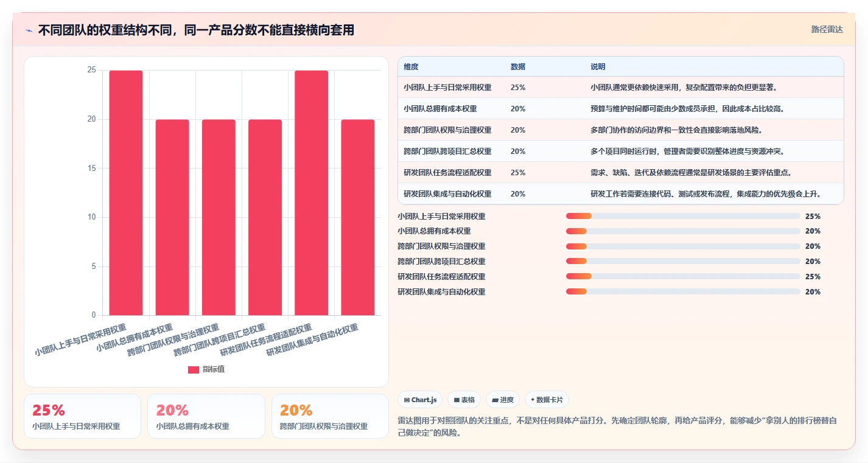Click the 路径雷达 label in header
The width and height of the screenshot is (868, 463).
(827, 29)
